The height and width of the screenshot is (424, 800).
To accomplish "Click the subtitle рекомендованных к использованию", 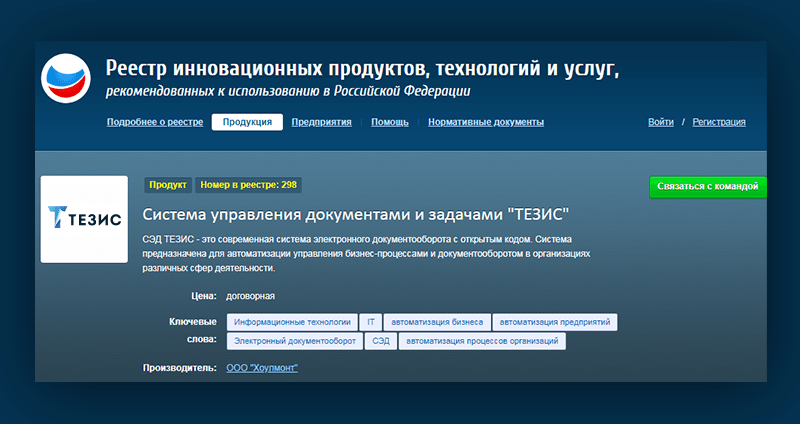I will coord(288,92).
